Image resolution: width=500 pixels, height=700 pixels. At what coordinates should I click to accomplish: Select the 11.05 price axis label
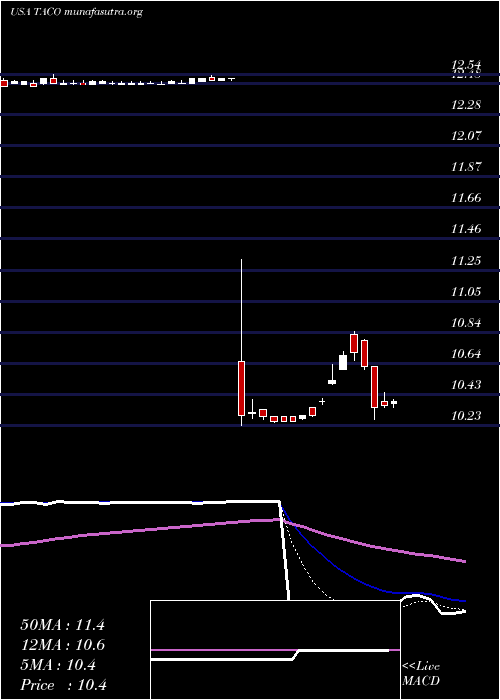point(466,292)
